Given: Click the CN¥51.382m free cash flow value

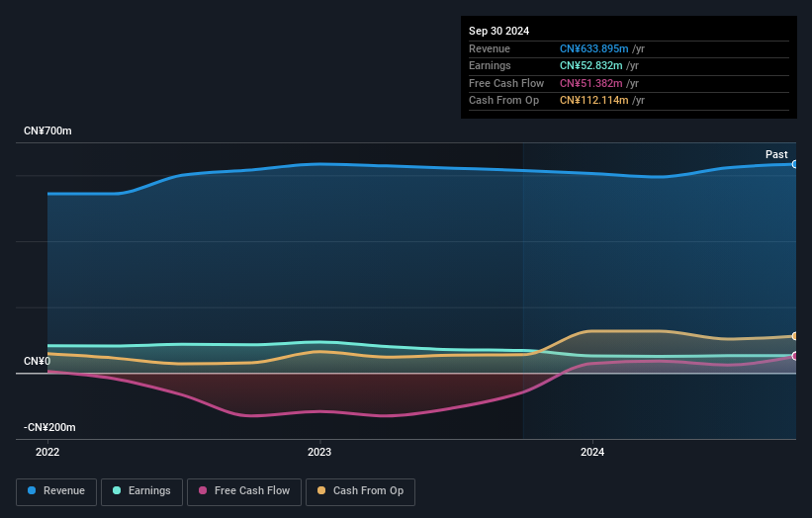Looking at the screenshot, I should point(590,83).
